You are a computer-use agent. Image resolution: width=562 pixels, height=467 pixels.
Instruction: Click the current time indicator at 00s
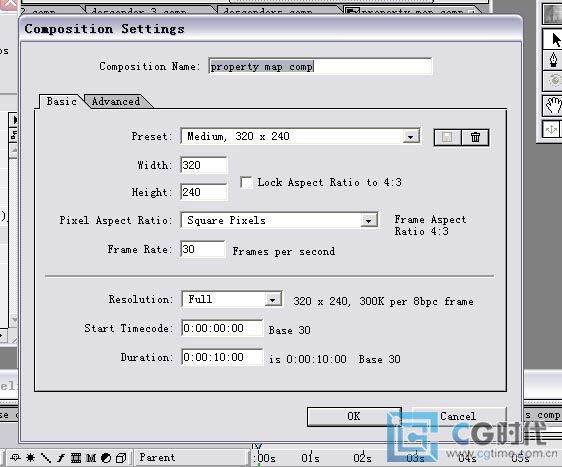(x=257, y=447)
